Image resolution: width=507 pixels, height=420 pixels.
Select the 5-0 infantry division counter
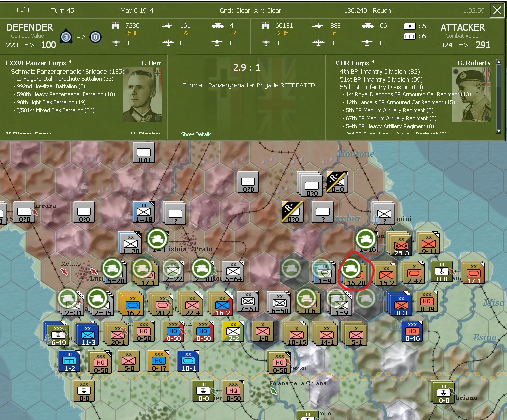(x=129, y=361)
